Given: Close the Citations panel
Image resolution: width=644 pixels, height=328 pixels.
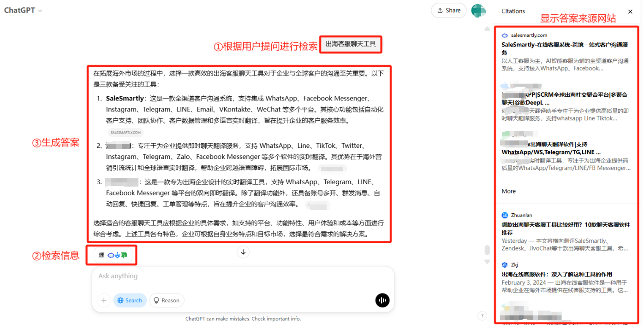Looking at the screenshot, I should tap(630, 12).
